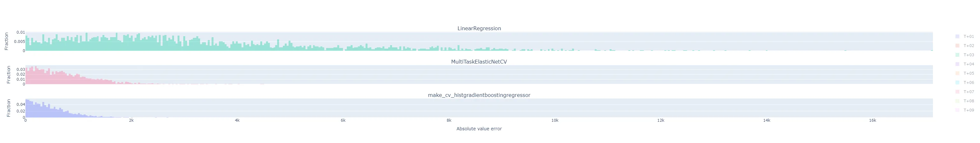Screen dimensions: 980x143
Task: Click the 0.04 y-axis tick in bottom plot
Action: pos(21,104)
